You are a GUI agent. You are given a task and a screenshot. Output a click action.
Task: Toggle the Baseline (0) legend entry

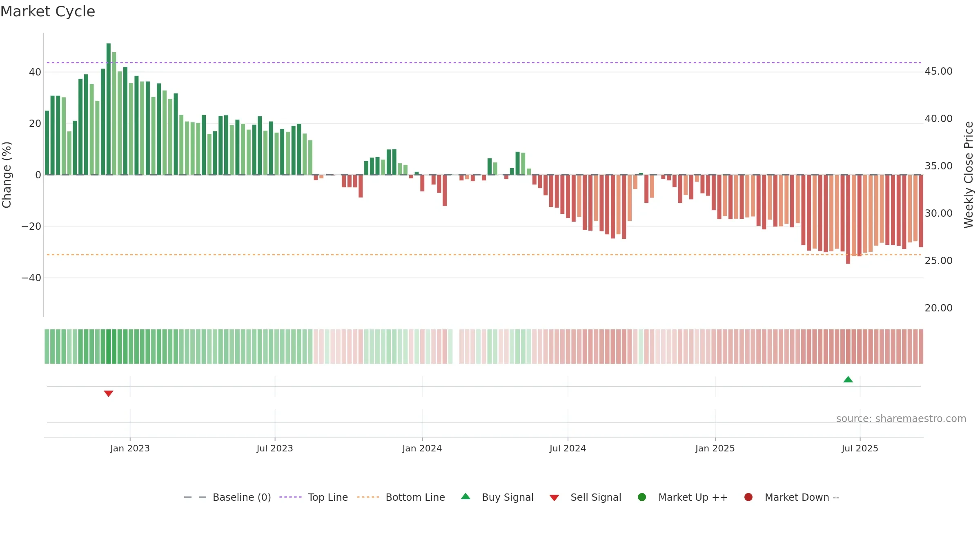227,497
